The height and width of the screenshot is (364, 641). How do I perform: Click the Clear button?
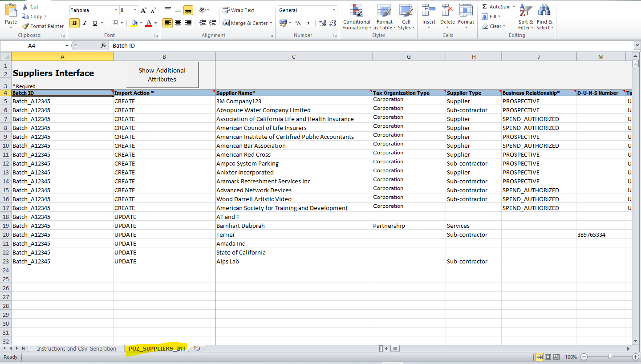[494, 26]
